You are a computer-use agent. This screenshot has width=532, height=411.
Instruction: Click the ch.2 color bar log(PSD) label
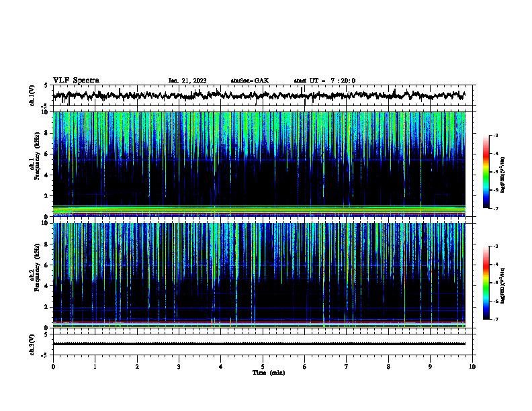coord(502,285)
